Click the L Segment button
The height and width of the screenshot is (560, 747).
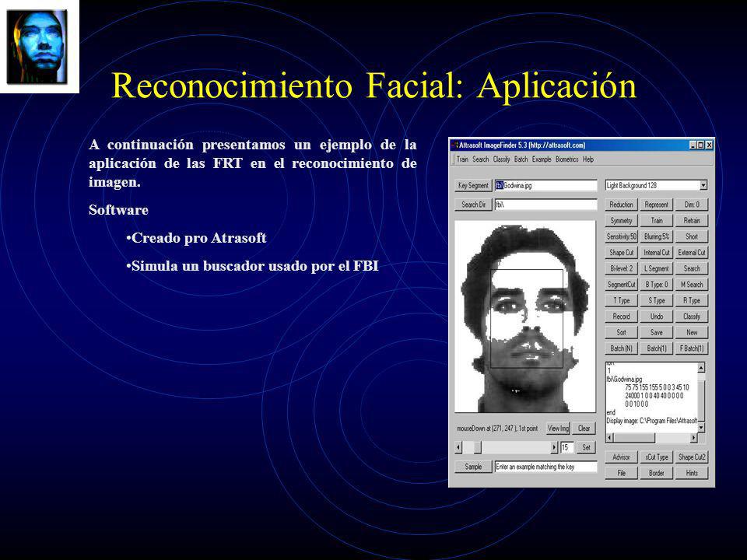[657, 268]
